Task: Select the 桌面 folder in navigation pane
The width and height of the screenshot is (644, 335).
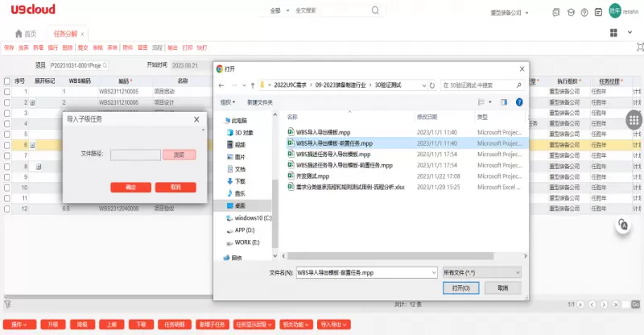Action: 239,205
